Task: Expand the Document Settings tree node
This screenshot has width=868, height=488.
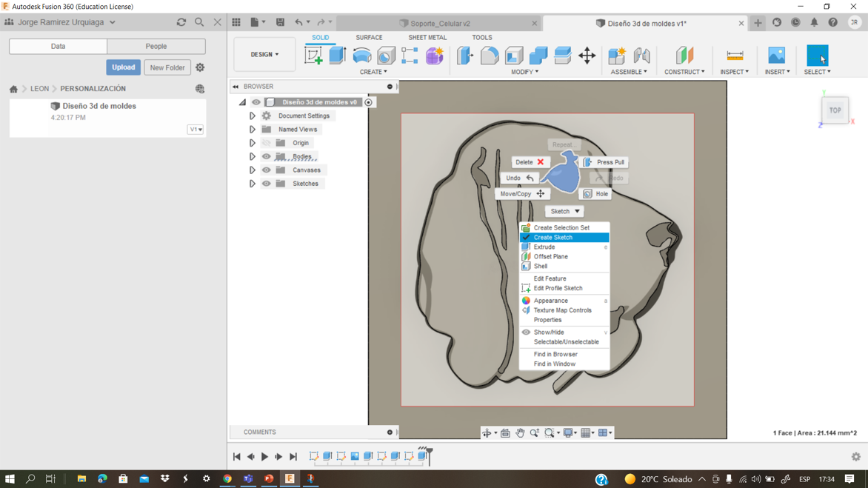Action: (253, 116)
